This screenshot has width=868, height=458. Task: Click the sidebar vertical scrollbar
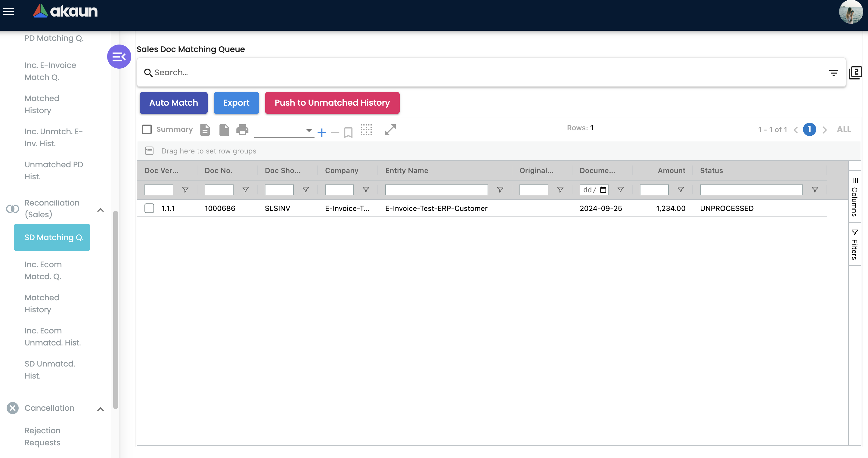pos(116,309)
